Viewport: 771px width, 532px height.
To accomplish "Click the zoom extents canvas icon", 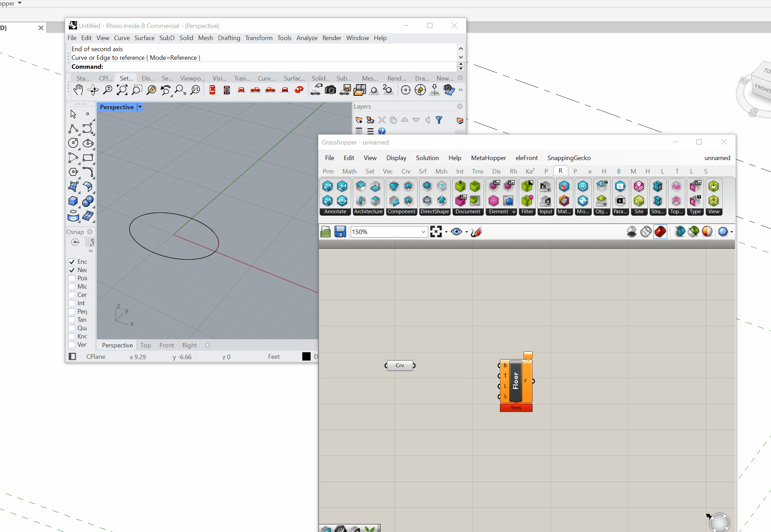I will tap(436, 232).
